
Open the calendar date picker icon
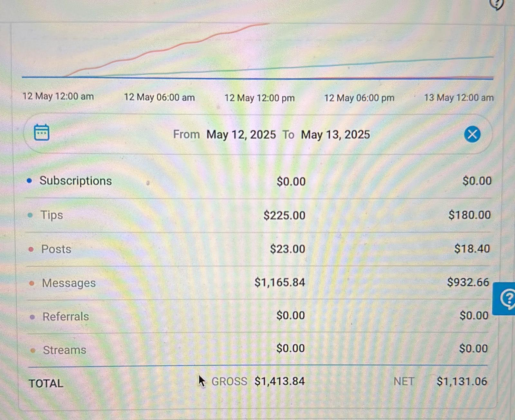(42, 132)
